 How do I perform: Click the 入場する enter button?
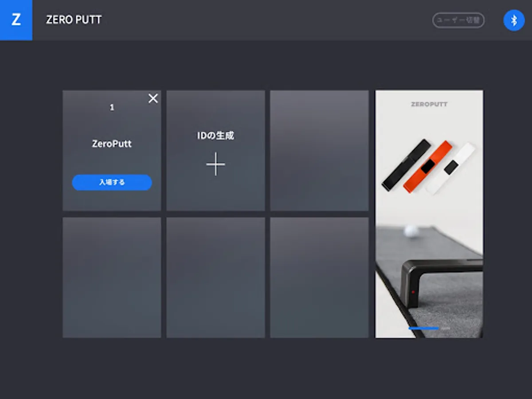pos(112,182)
